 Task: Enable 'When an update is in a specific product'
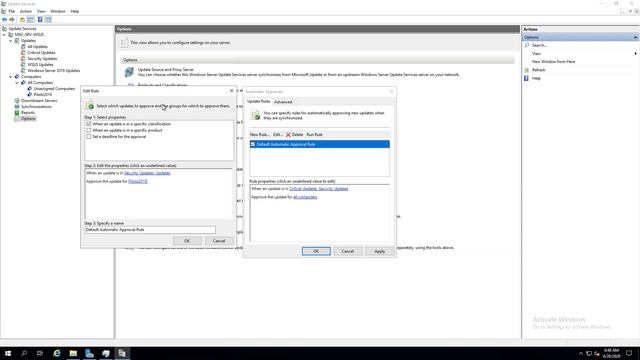89,130
